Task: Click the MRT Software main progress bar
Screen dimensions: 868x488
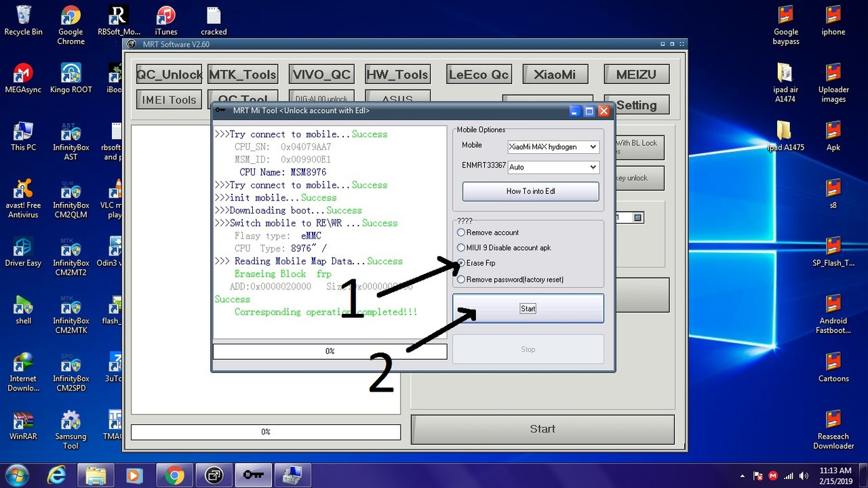Action: tap(266, 432)
